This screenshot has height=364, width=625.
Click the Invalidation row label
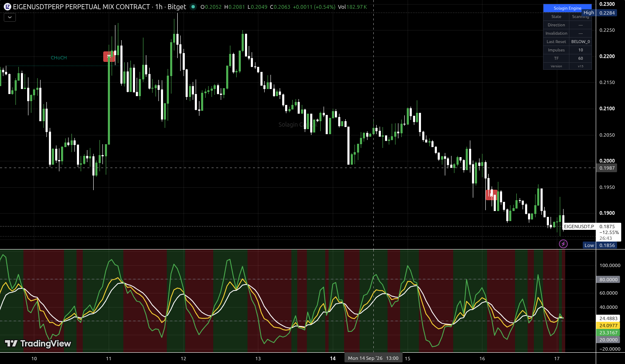click(556, 33)
